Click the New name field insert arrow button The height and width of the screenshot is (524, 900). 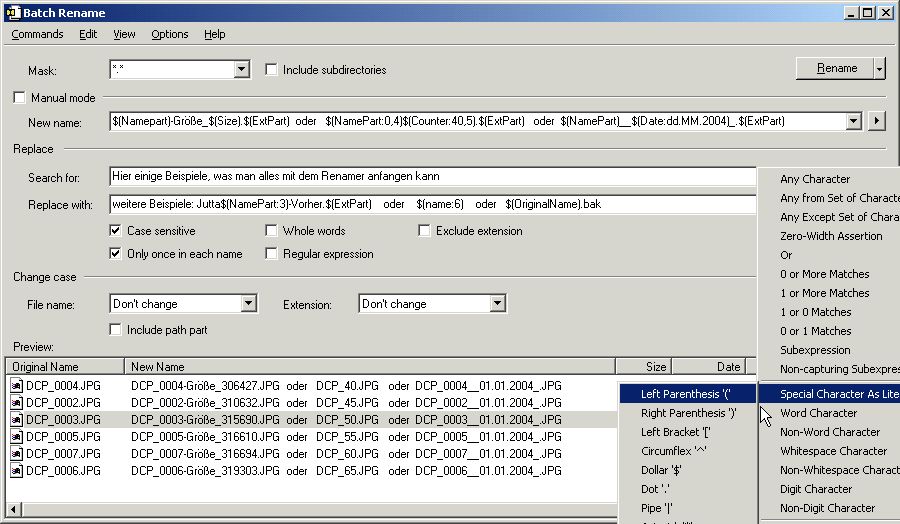click(x=876, y=121)
